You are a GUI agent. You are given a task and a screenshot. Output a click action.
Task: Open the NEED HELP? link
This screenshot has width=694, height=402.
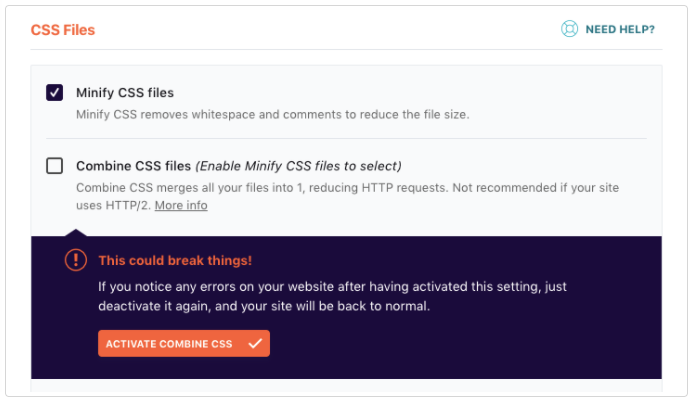620,29
